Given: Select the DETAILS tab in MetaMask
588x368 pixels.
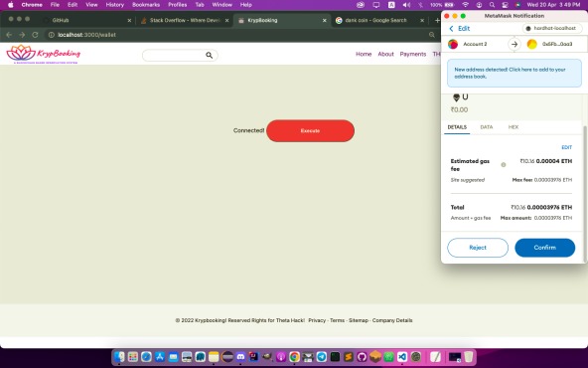Looking at the screenshot, I should pos(457,127).
